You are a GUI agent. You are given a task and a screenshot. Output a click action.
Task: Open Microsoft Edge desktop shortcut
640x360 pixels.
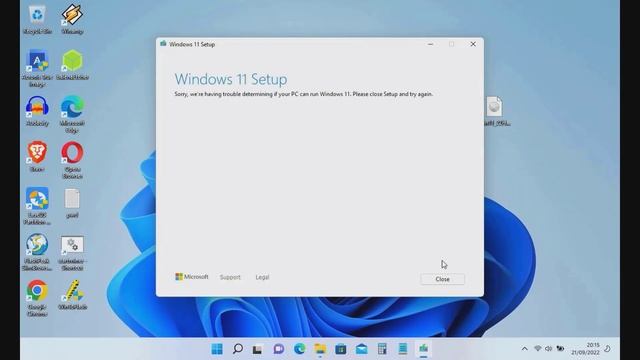click(72, 114)
